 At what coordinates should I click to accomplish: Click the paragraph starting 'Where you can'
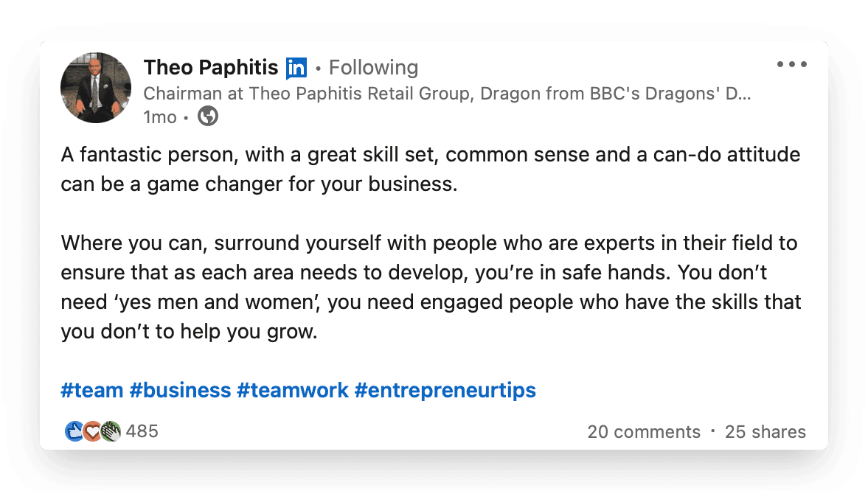[x=431, y=287]
